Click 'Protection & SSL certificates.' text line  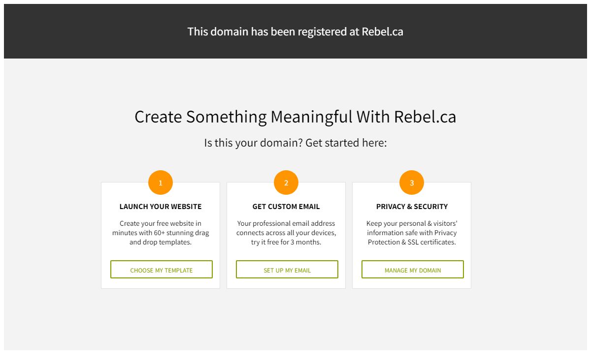[x=412, y=242]
